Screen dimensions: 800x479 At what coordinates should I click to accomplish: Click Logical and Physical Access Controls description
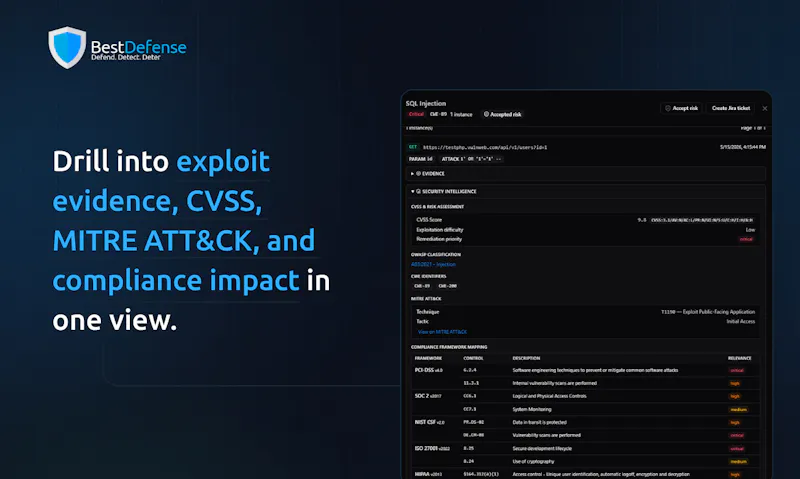coord(549,396)
